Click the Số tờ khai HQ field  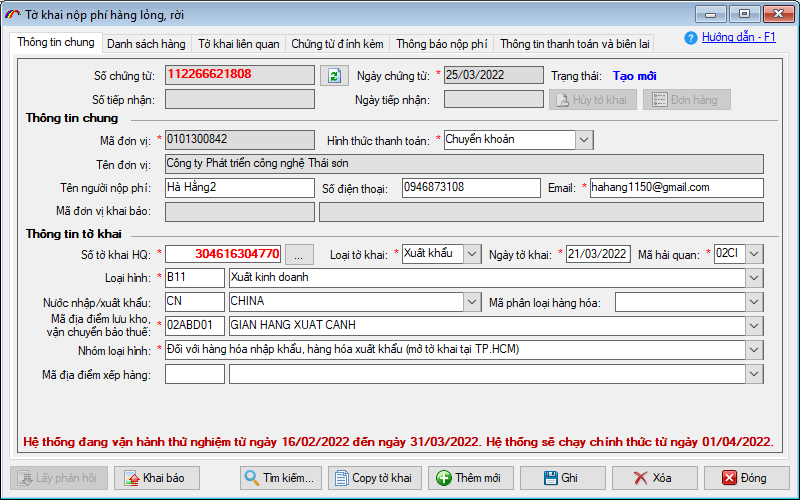(x=223, y=254)
